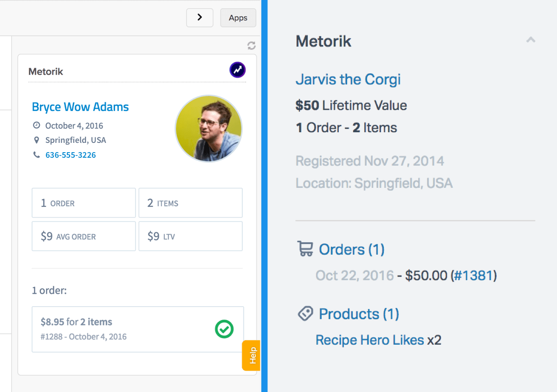This screenshot has width=557, height=392.
Task: Click the $9 LTV stat box
Action: (x=190, y=236)
